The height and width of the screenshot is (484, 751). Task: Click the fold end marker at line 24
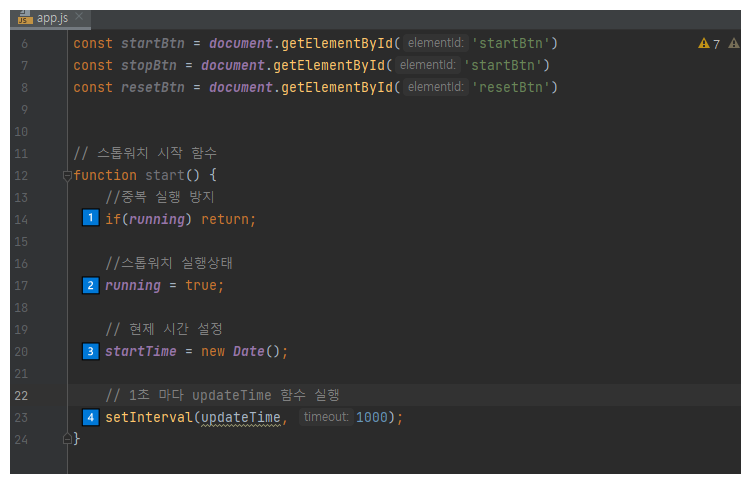[67, 439]
